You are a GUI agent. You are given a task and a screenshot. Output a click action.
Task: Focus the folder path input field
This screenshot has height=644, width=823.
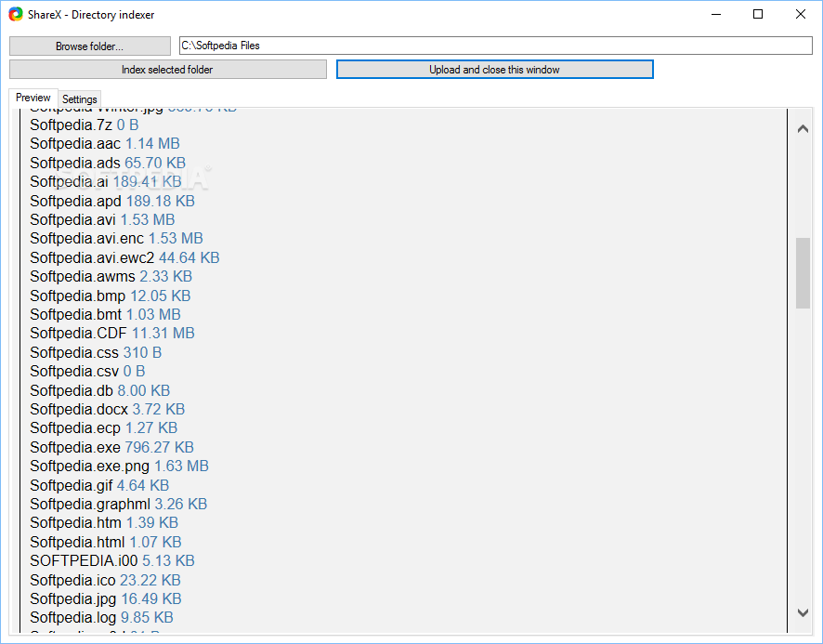(x=495, y=46)
